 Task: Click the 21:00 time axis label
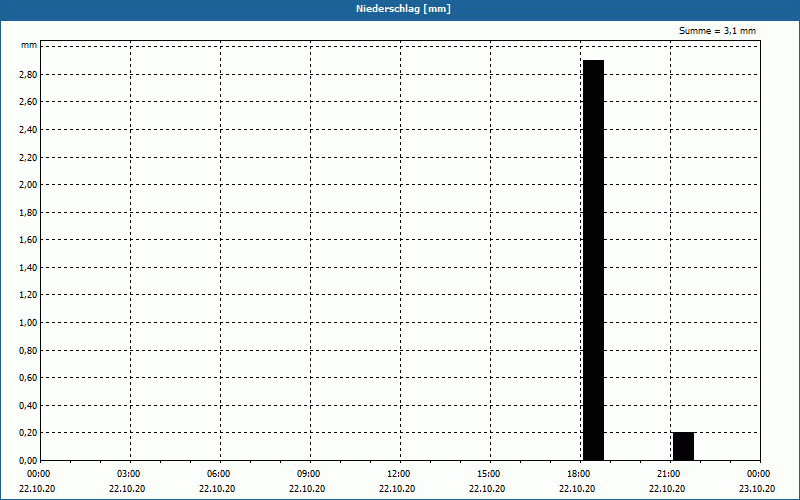pos(669,474)
